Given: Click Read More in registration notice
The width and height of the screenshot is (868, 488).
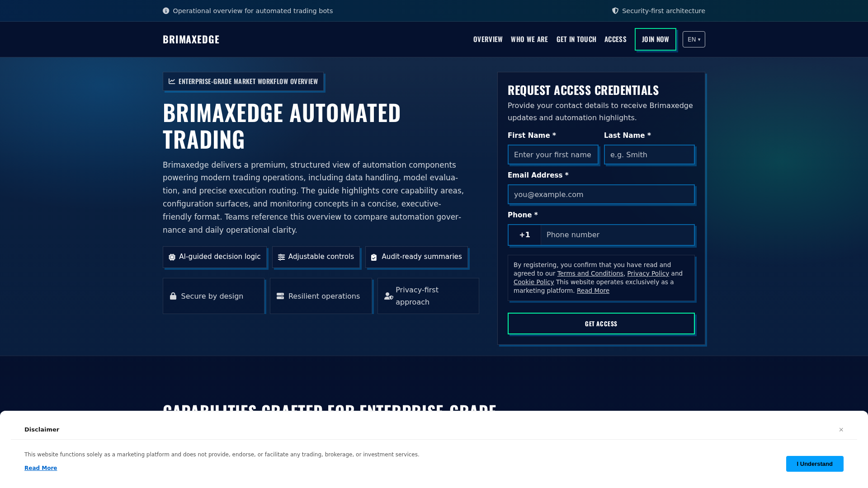Looking at the screenshot, I should tap(593, 291).
